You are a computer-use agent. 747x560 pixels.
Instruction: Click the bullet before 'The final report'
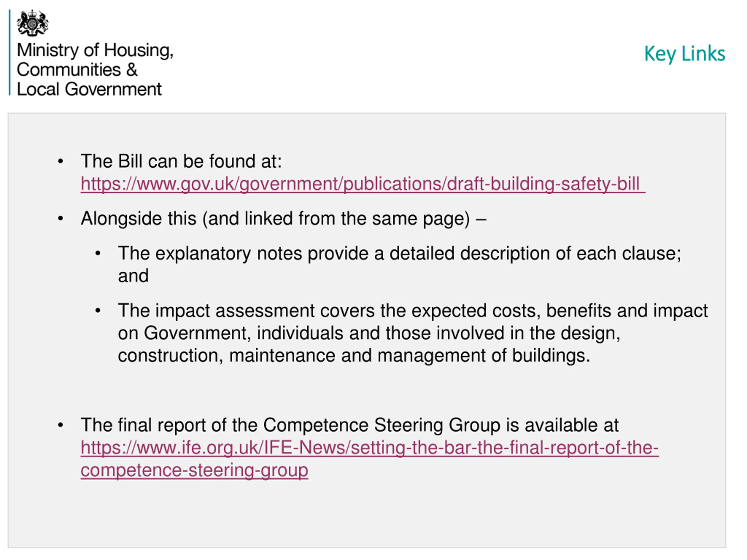pos(60,425)
